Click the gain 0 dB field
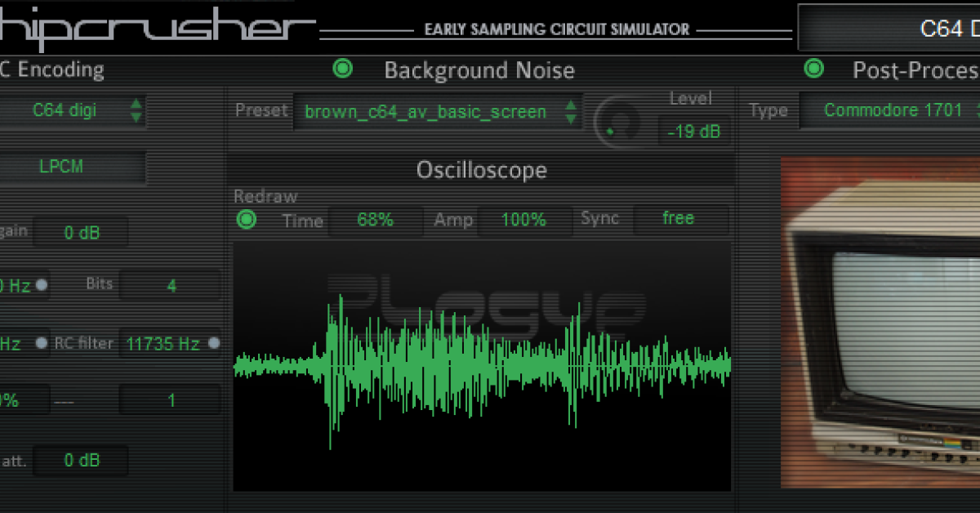This screenshot has width=980, height=513. [x=81, y=233]
